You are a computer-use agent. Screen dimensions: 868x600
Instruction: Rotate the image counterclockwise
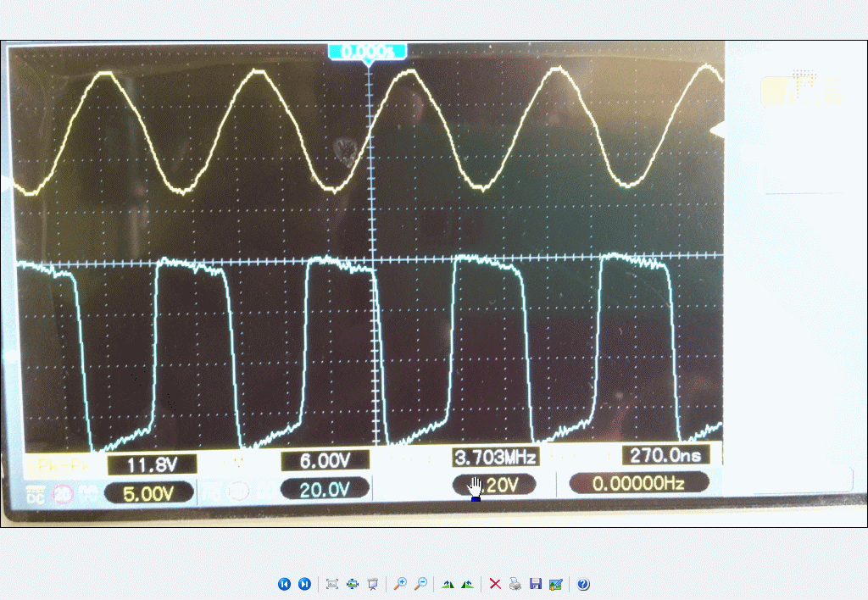coord(467,584)
